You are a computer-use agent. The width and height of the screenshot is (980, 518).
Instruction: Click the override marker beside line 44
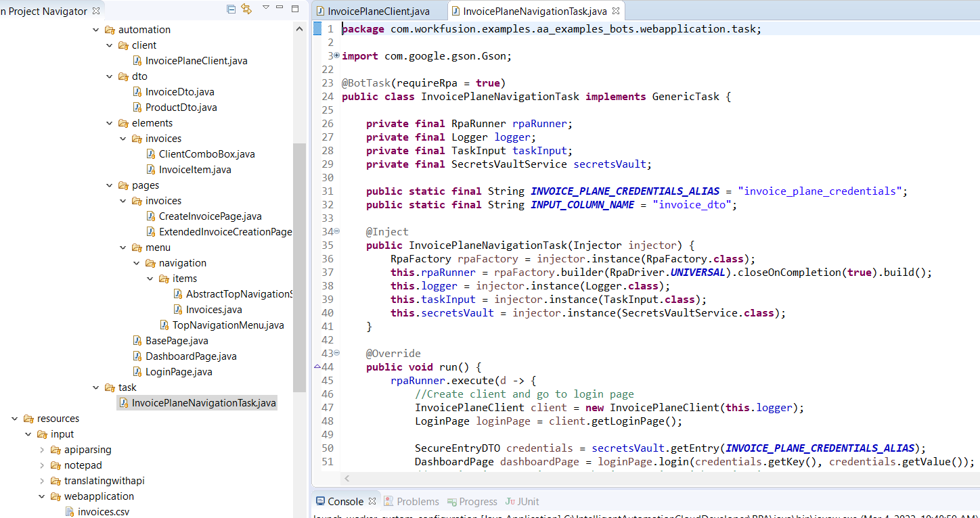(x=317, y=367)
